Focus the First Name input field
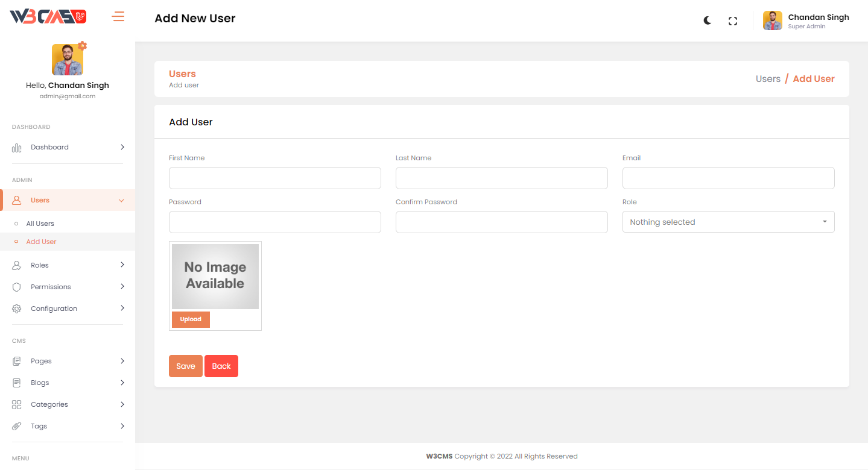 click(x=274, y=178)
